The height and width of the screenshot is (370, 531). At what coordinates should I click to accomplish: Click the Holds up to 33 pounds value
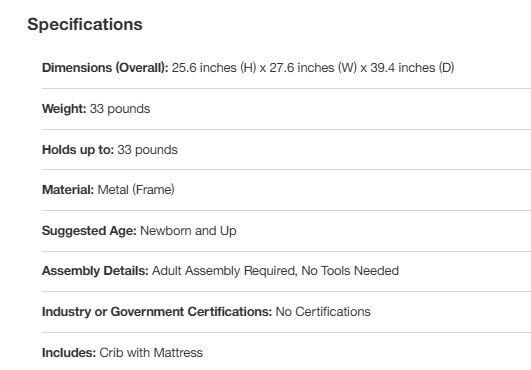(x=147, y=150)
